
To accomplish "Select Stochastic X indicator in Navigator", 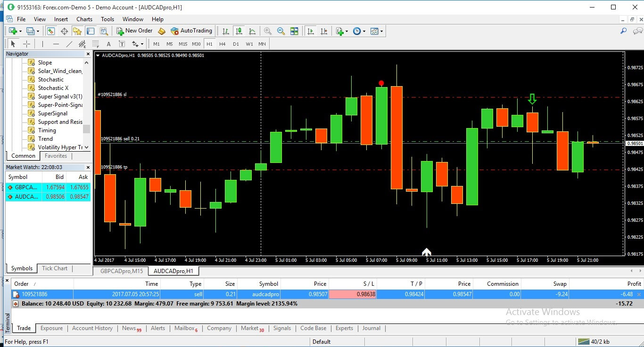I will click(53, 88).
